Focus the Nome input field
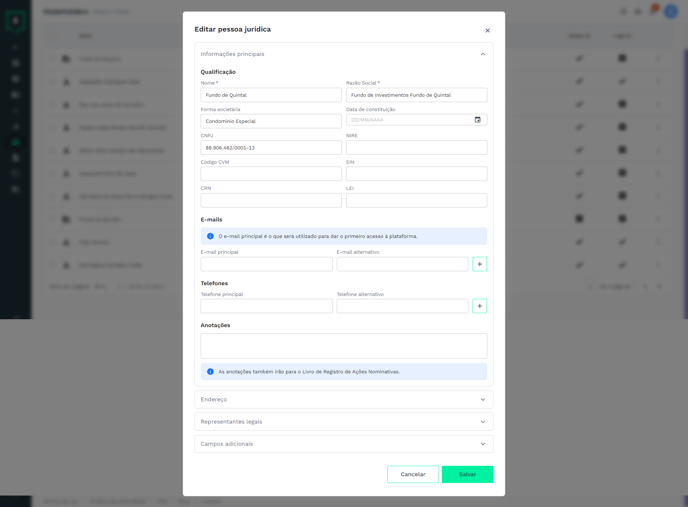Viewport: 688px width, 507px height. [270, 95]
